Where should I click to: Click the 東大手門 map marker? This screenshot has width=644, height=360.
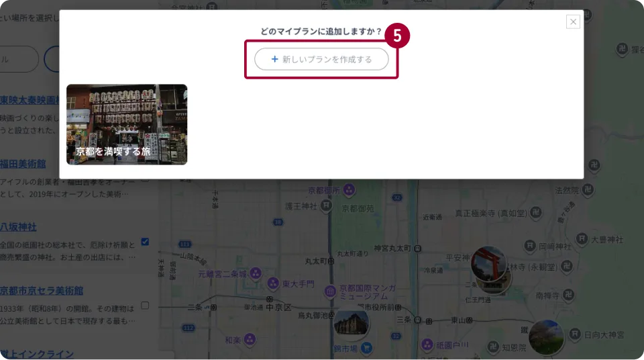[x=273, y=283]
